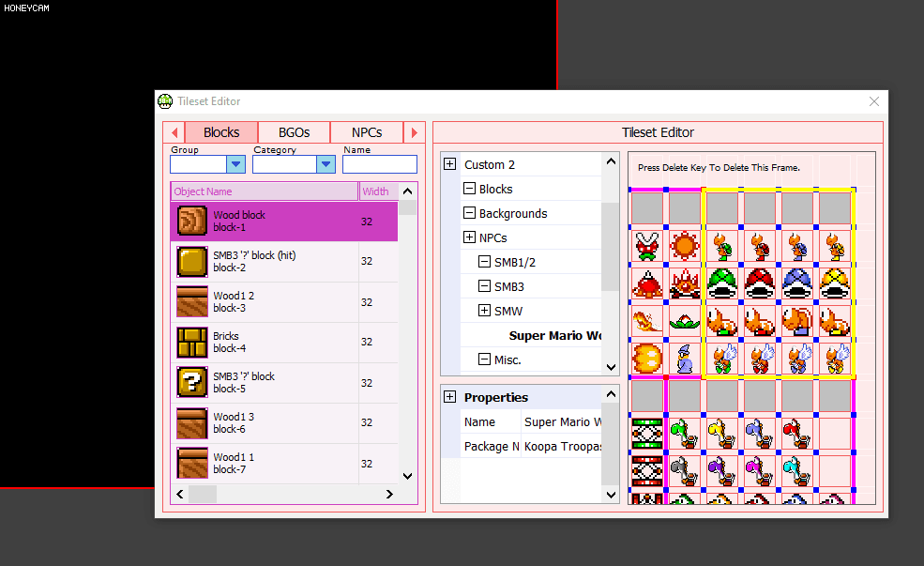The width and height of the screenshot is (924, 566).
Task: Select the SMB3 '?' block (hit) row
Action: pyautogui.click(x=284, y=261)
